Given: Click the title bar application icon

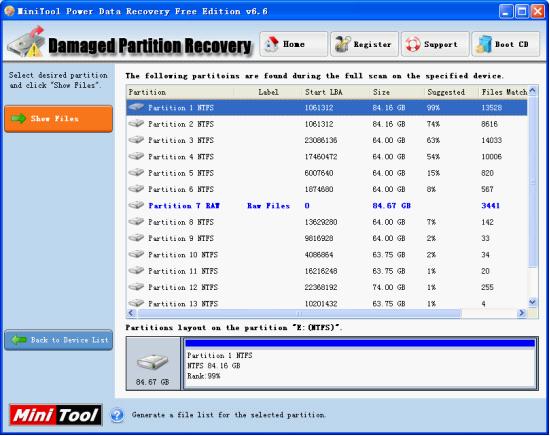Looking at the screenshot, I should coord(9,11).
